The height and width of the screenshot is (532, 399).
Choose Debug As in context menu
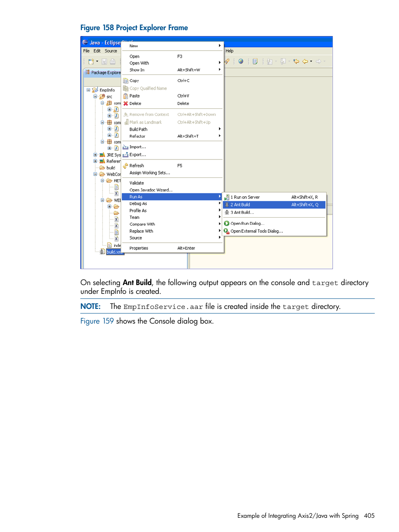(172, 204)
